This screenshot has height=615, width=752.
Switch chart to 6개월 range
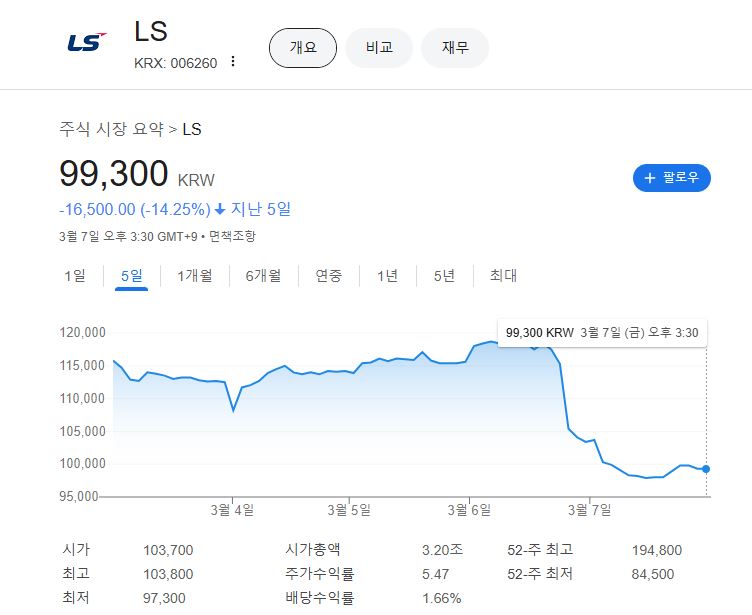[263, 276]
